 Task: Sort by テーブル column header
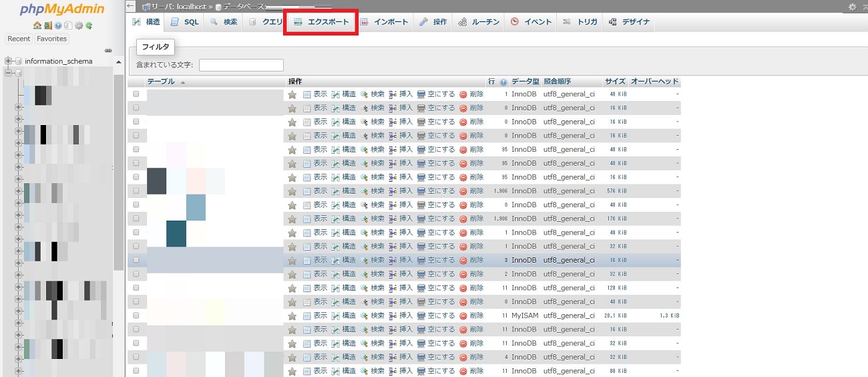click(x=161, y=82)
